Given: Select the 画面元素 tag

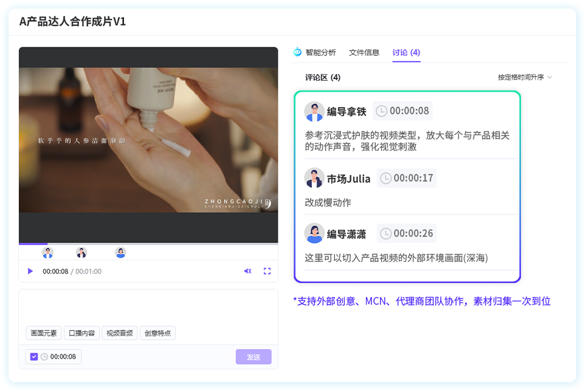Looking at the screenshot, I should (x=44, y=333).
